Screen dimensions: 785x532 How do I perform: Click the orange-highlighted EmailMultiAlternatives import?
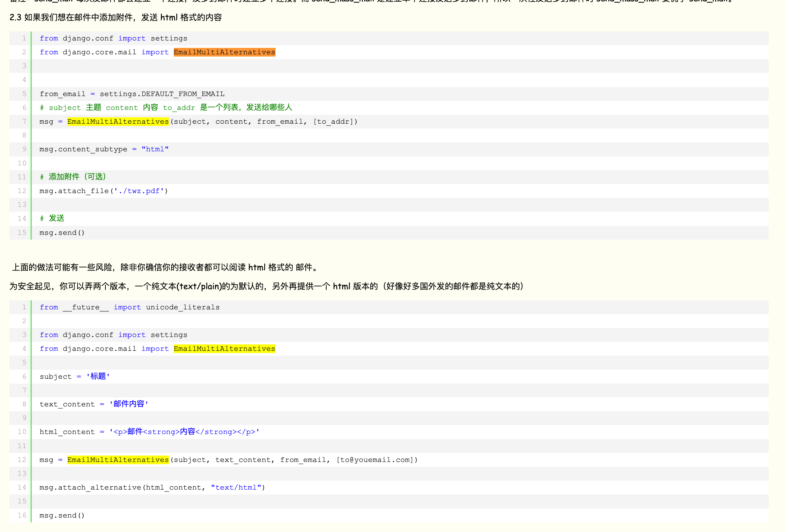[x=224, y=52]
